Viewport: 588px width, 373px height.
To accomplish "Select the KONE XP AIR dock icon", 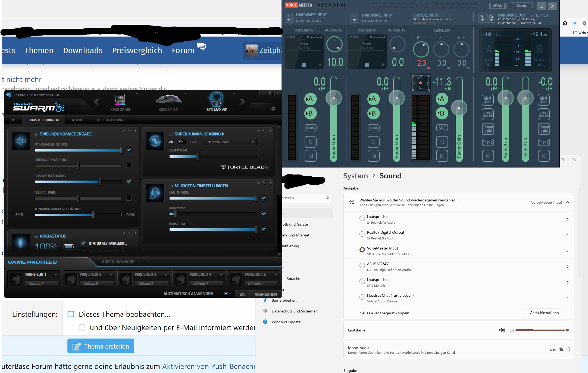I will pos(120,99).
